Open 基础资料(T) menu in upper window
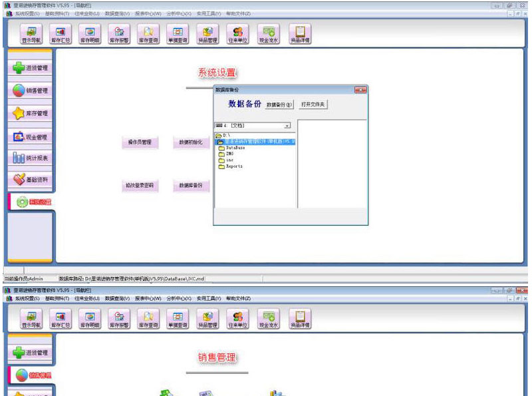This screenshot has height=396, width=532. (57, 13)
